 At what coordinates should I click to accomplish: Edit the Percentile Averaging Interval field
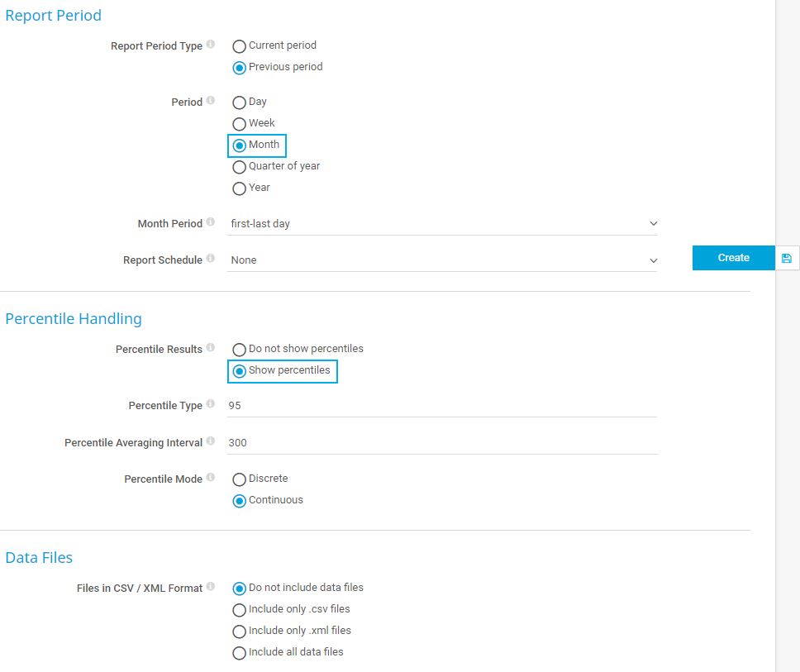tap(443, 443)
